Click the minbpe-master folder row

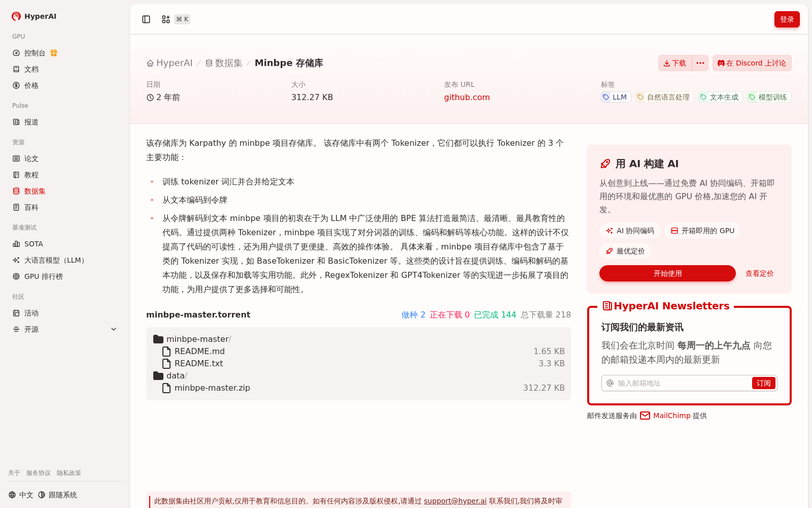(x=358, y=339)
